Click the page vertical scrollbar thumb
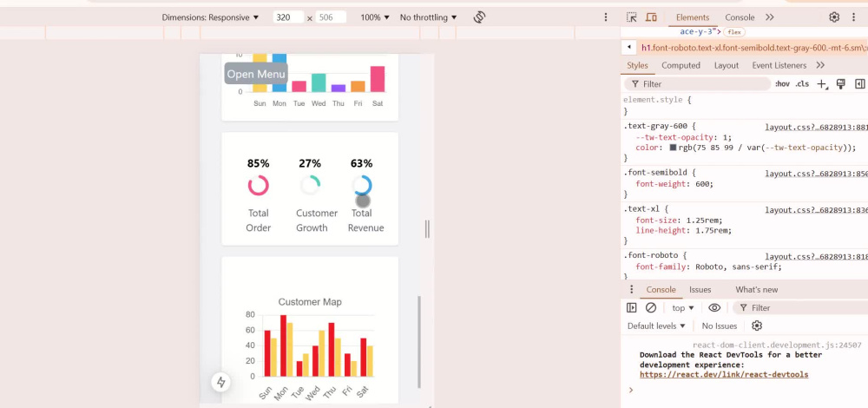Screen dimensions: 868x408 coord(419,342)
